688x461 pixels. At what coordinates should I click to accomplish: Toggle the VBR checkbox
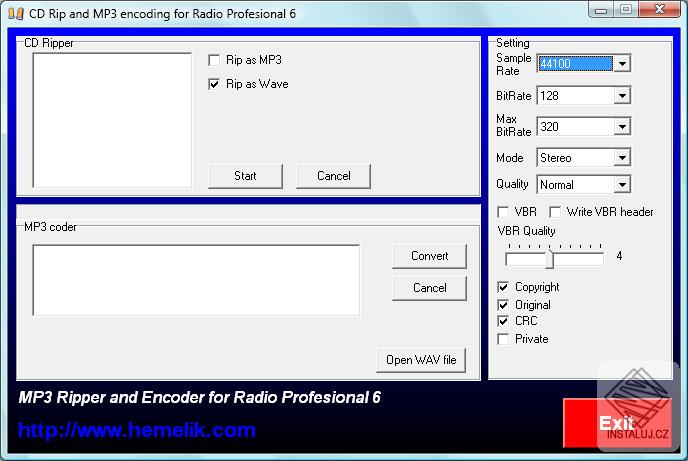[503, 212]
